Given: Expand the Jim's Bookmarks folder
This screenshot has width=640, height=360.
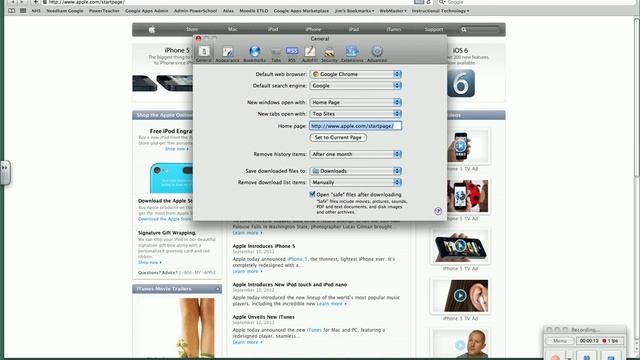Looking at the screenshot, I should (x=354, y=11).
